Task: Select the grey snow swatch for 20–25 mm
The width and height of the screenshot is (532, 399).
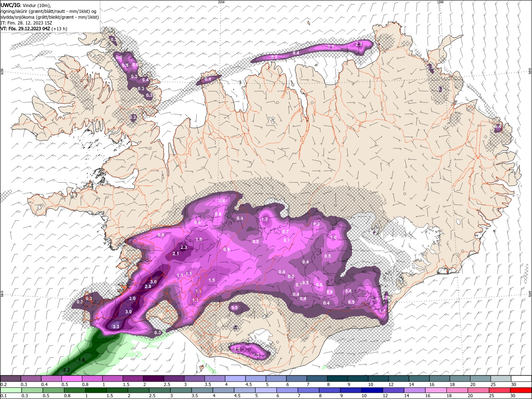Action: pos(481,378)
